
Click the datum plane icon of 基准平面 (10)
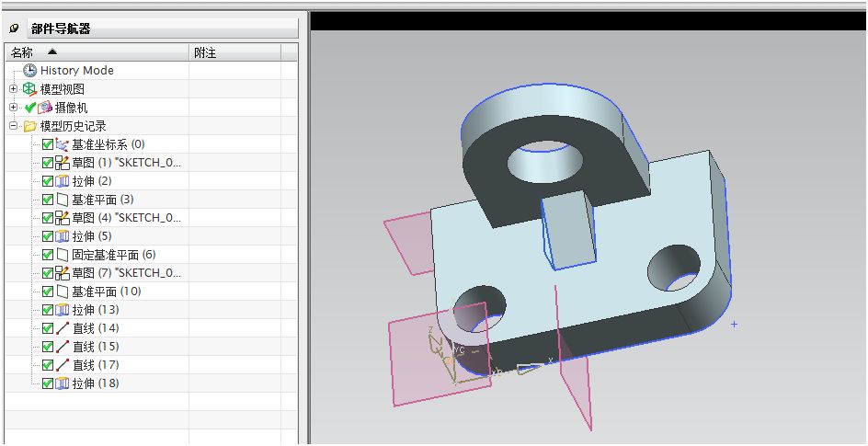pos(62,292)
